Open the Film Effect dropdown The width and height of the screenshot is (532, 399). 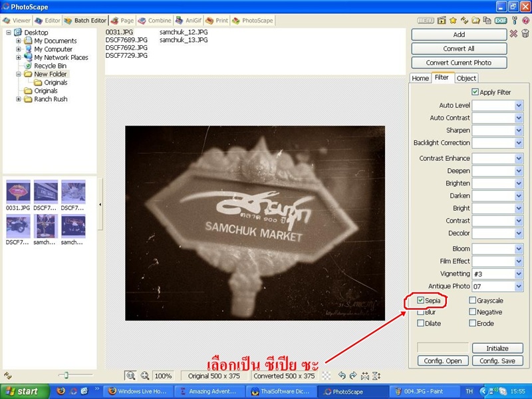[x=519, y=261]
